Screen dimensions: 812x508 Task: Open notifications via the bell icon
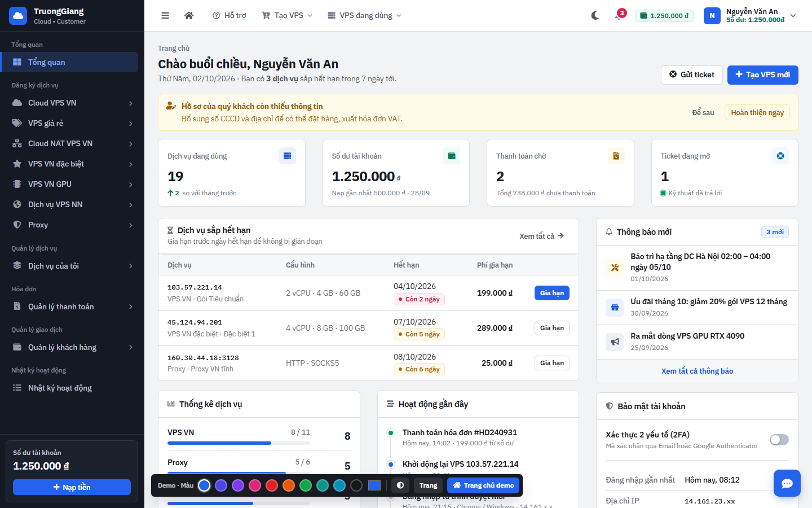619,16
